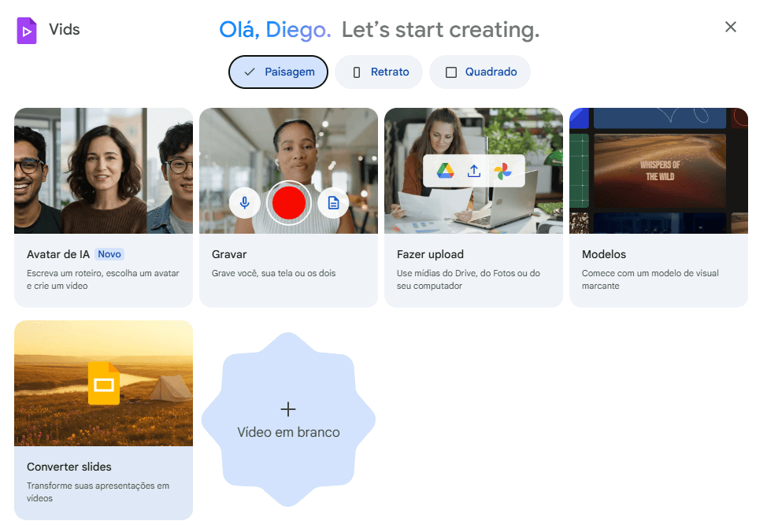Click the document script icon on Gravar card
Image resolution: width=767 pixels, height=532 pixels.
[333, 202]
